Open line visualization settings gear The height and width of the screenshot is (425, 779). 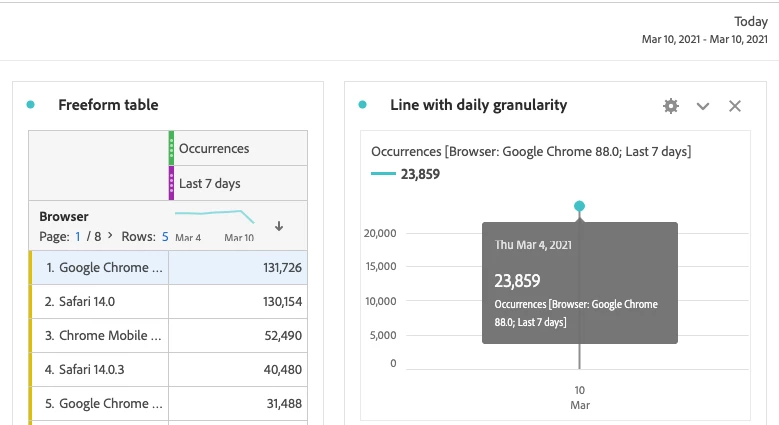pos(671,106)
